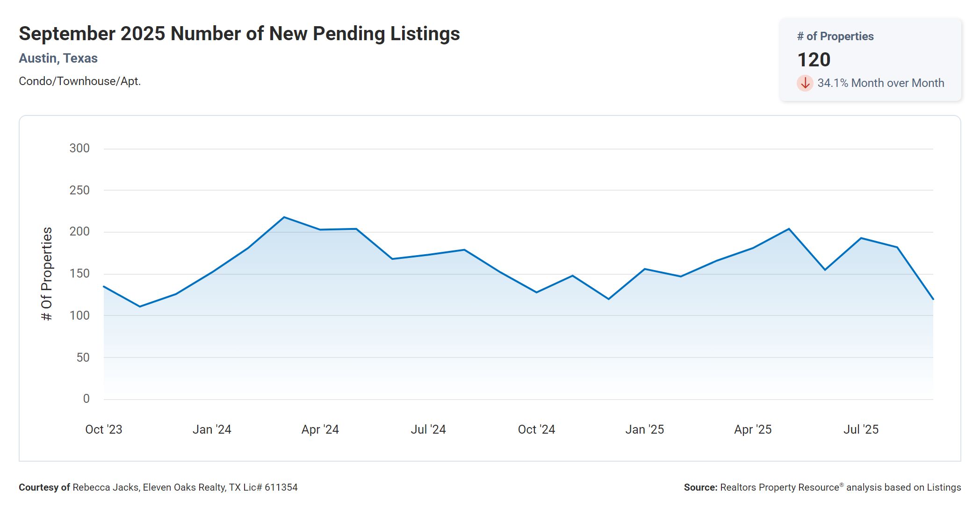980x514 pixels.
Task: Click the "Jul '24" x-axis label
Action: click(428, 429)
